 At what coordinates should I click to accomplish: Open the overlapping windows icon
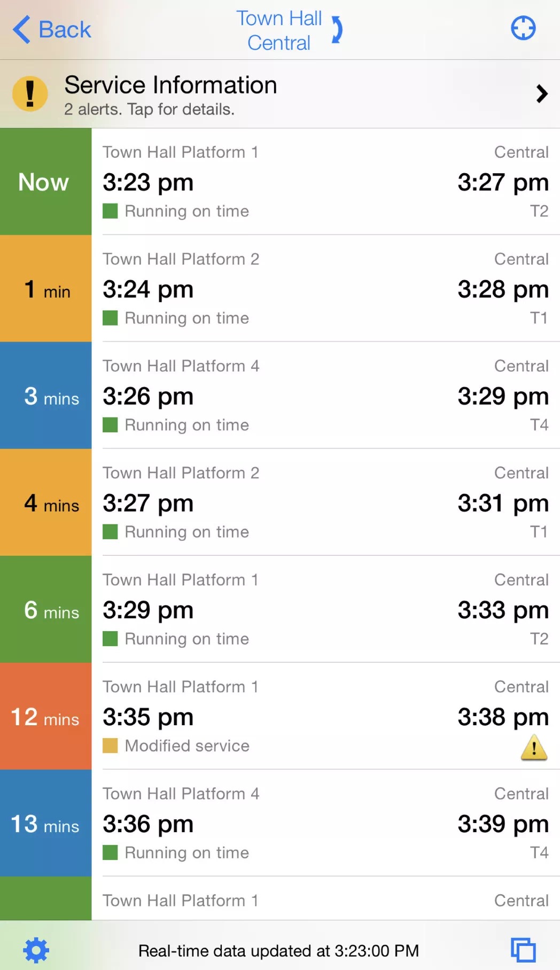coord(523,950)
